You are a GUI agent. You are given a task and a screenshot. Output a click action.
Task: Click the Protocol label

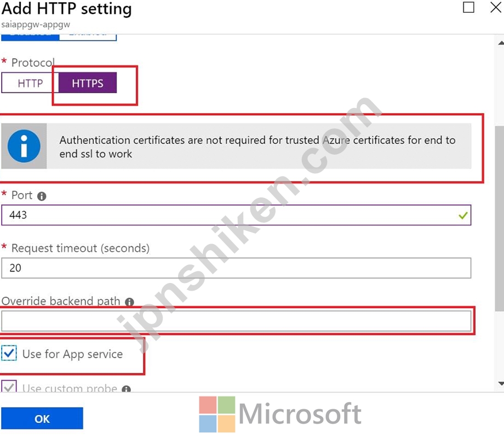click(33, 63)
